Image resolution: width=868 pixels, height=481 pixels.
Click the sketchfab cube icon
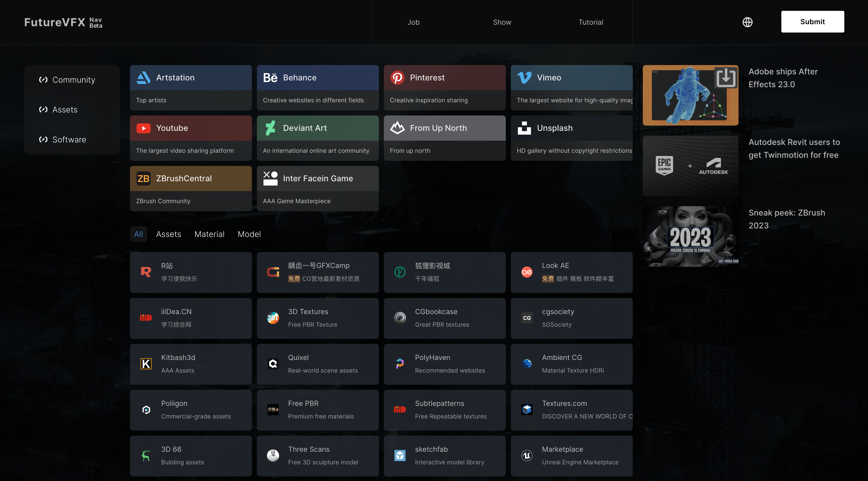point(400,455)
